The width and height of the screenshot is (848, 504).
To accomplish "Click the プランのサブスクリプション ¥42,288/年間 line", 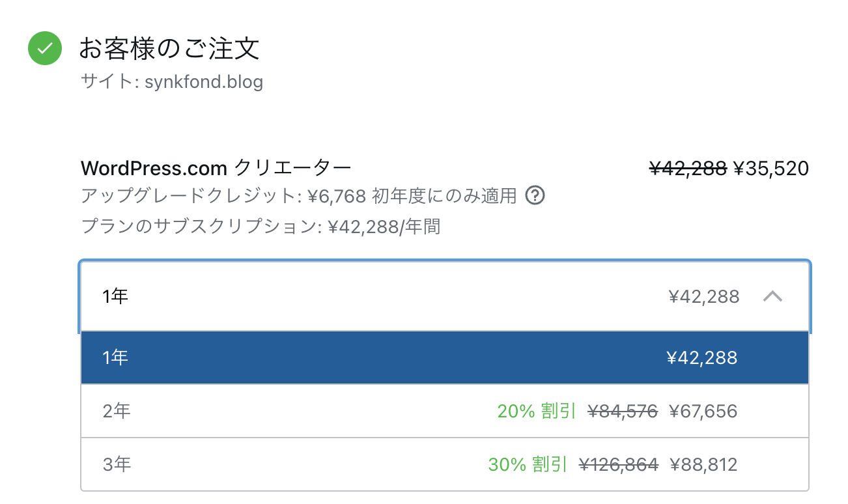I will point(261,227).
